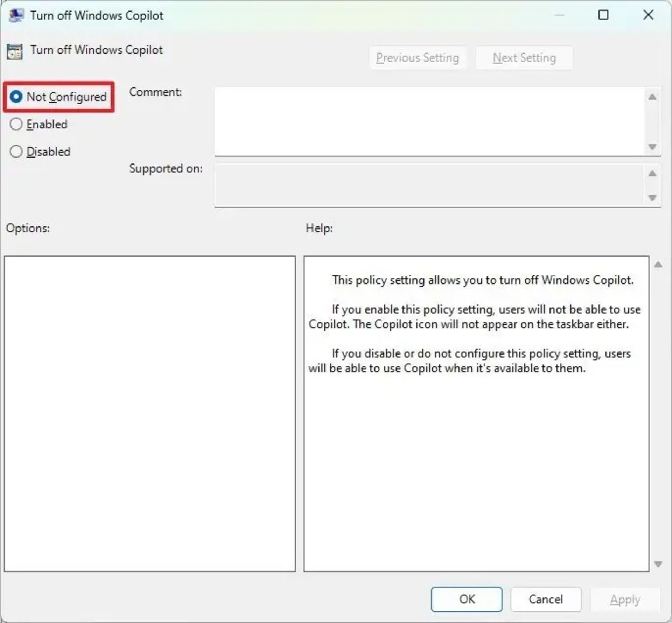Viewport: 672px width, 623px height.
Task: Click Help pane scroll down arrow
Action: pyautogui.click(x=658, y=564)
